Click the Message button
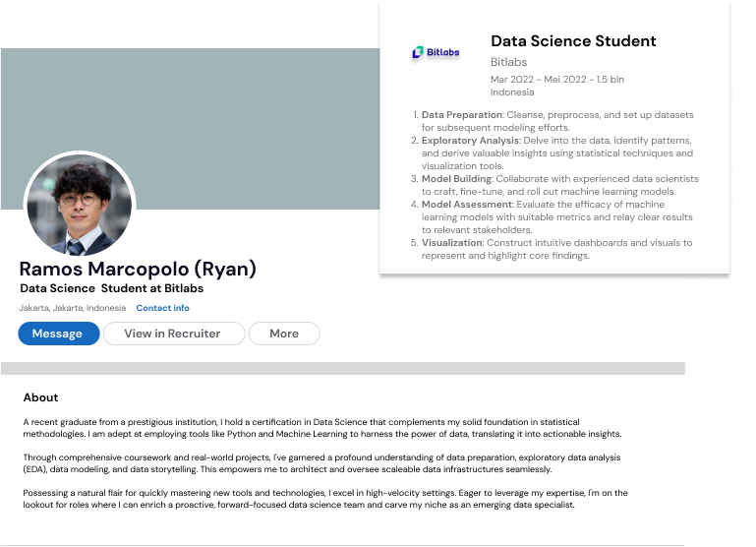The width and height of the screenshot is (756, 547). click(58, 334)
